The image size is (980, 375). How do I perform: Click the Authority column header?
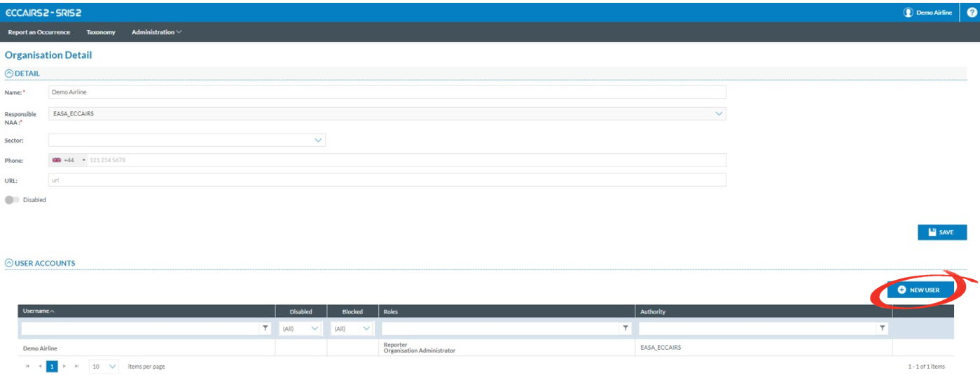[x=764, y=311]
